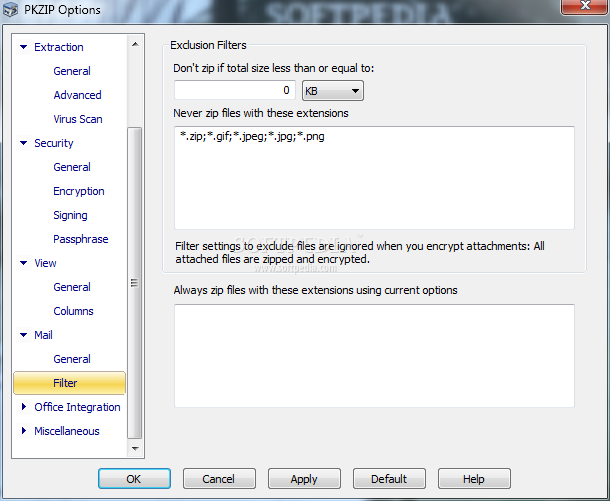Viewport: 610px width, 501px height.
Task: Click the Apply button
Action: tap(304, 478)
